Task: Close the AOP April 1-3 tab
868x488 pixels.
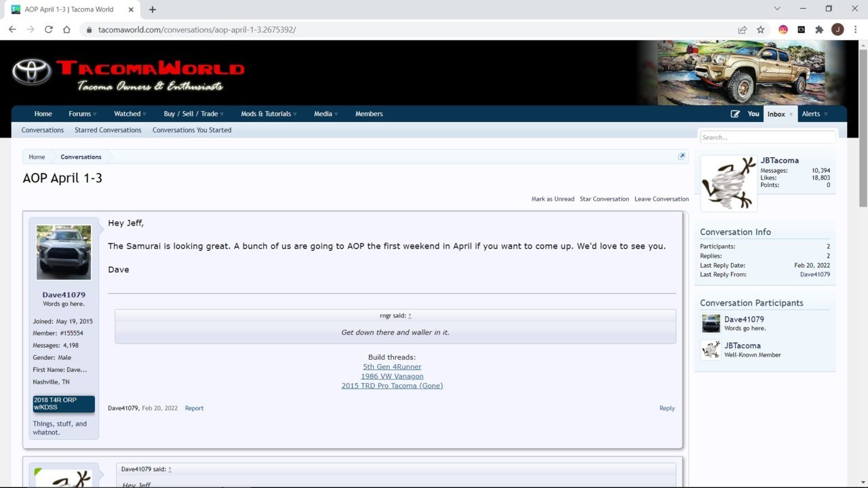Action: pyautogui.click(x=130, y=9)
